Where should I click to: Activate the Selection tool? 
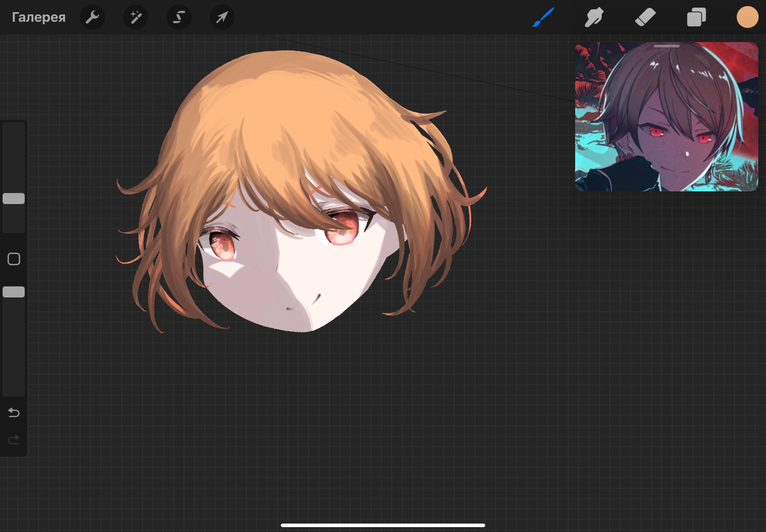[179, 17]
